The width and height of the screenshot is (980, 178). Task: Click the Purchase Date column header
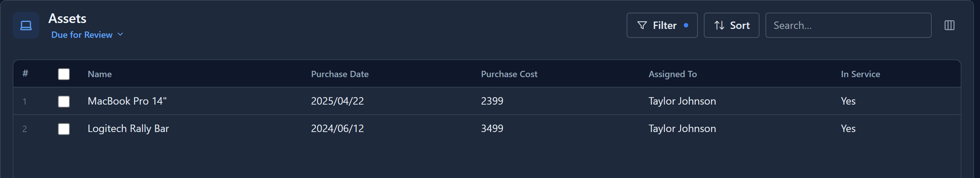point(340,74)
